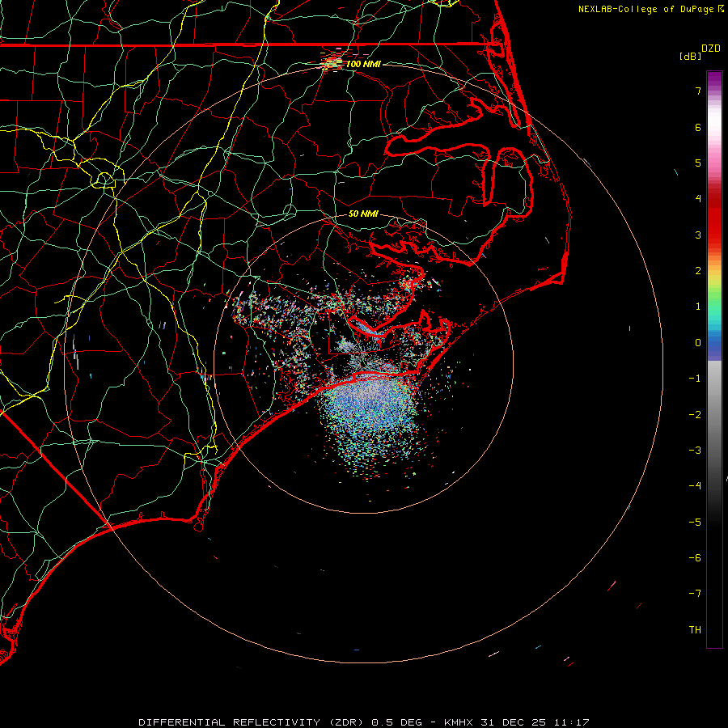Click the 0 dB tick label
Viewport: 728px width, 728px height.
[x=698, y=343]
